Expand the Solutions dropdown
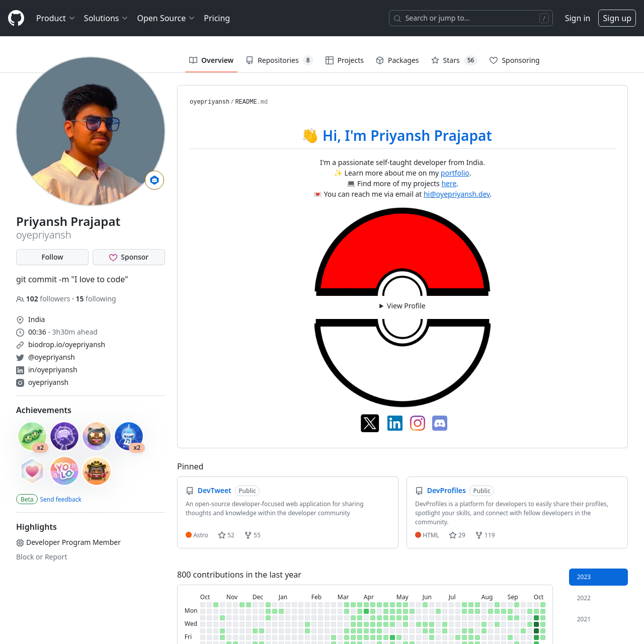 106,18
